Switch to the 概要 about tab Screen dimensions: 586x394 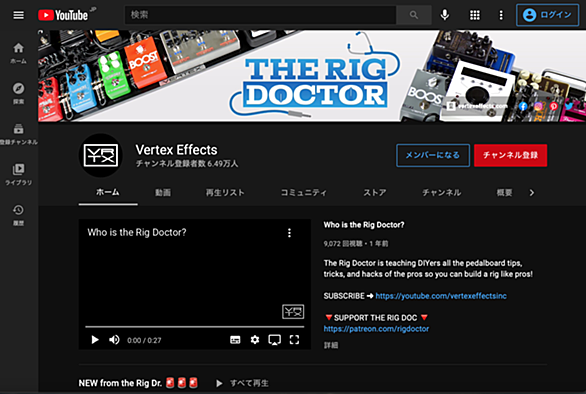coord(504,193)
